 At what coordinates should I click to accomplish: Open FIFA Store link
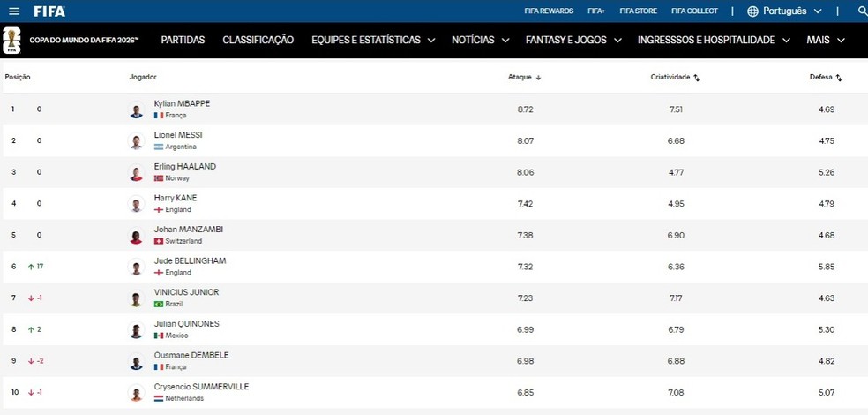[x=639, y=11]
